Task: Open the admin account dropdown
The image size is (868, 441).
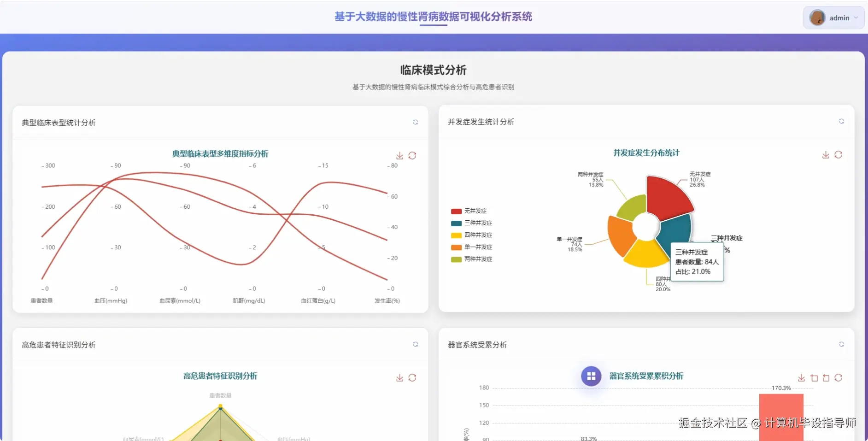Action: coord(856,18)
